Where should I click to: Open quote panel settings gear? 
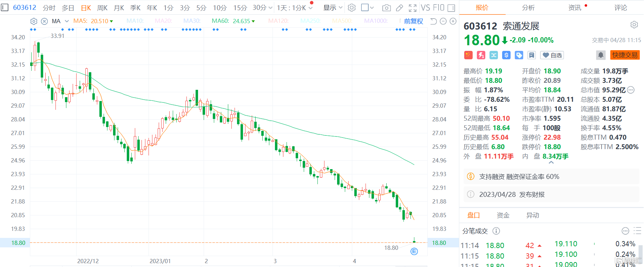[634, 25]
